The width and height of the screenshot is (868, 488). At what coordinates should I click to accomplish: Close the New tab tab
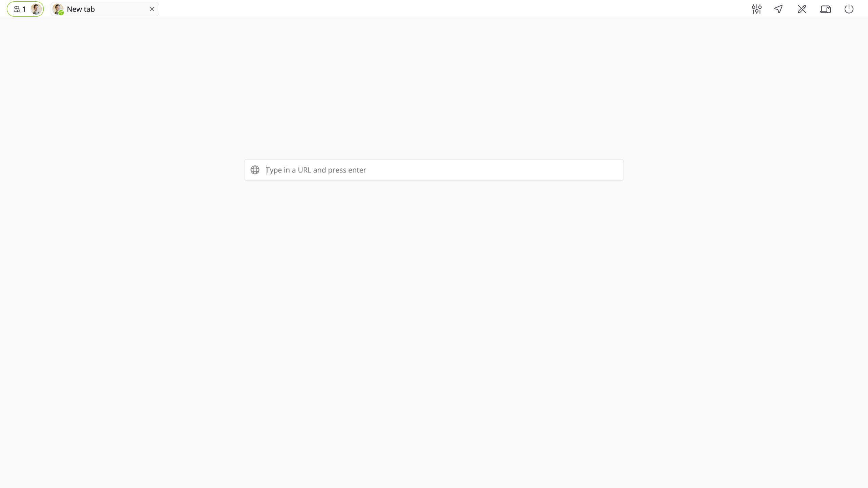tap(152, 9)
